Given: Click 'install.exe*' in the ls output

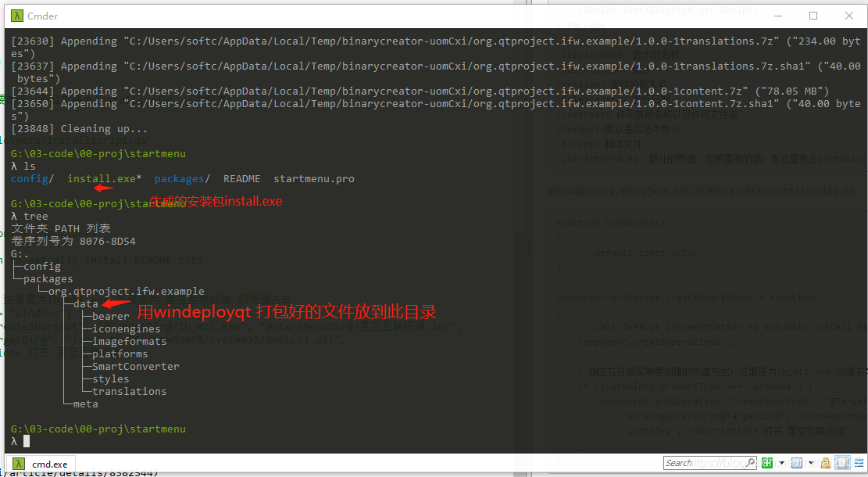Looking at the screenshot, I should (x=104, y=179).
